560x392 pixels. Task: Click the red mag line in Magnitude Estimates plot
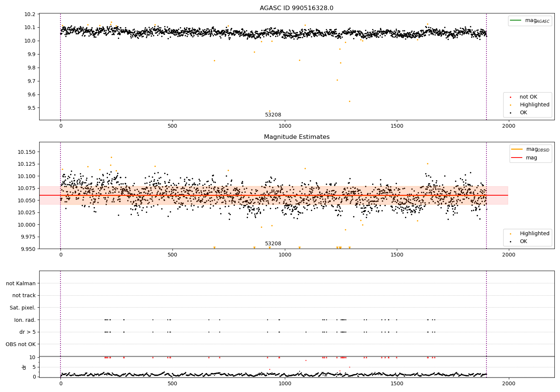point(274,195)
